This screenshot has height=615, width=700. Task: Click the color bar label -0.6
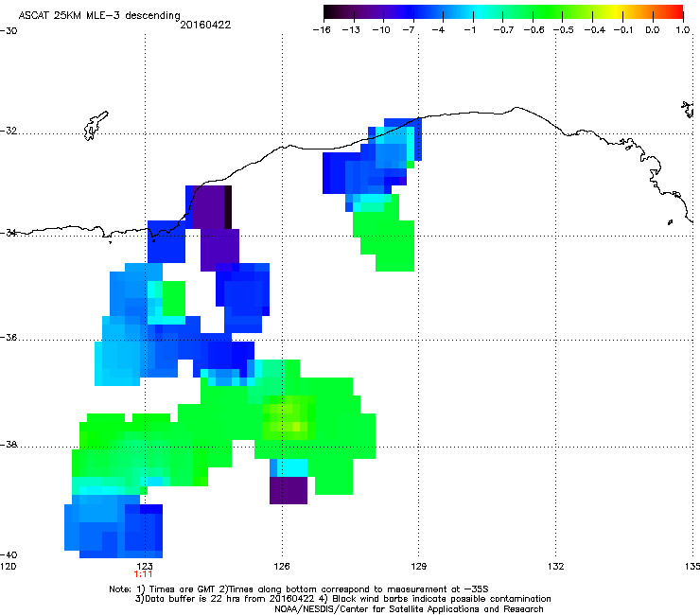tap(534, 30)
